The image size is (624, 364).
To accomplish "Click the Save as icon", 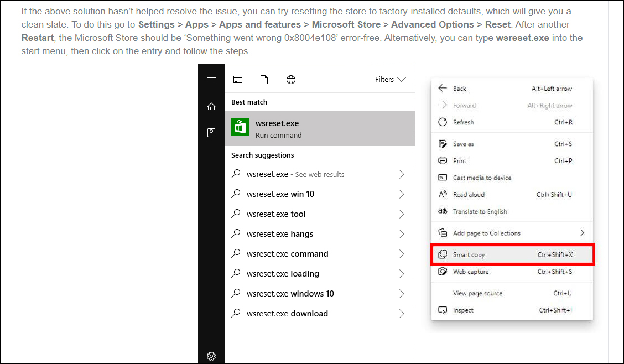I will coord(443,144).
